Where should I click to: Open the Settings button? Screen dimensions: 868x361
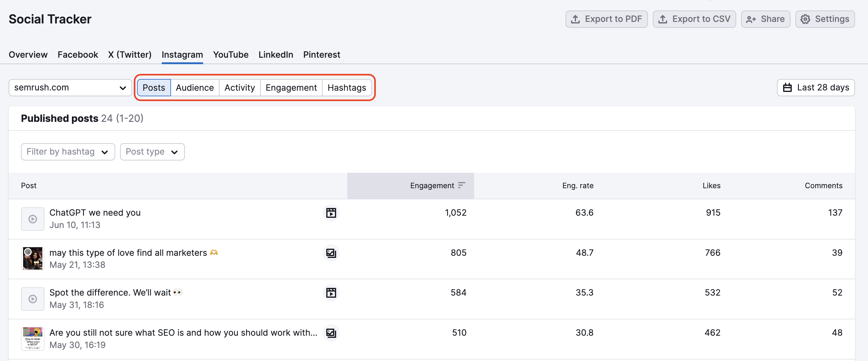point(825,19)
